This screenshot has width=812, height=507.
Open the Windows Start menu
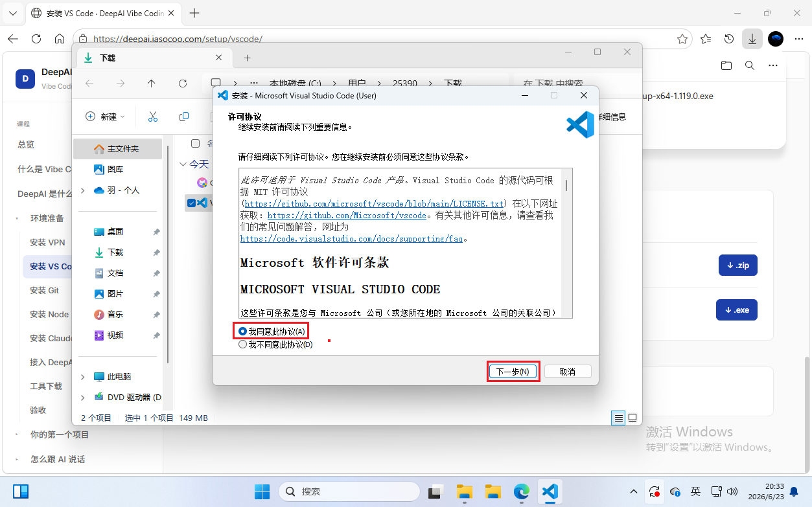click(262, 491)
